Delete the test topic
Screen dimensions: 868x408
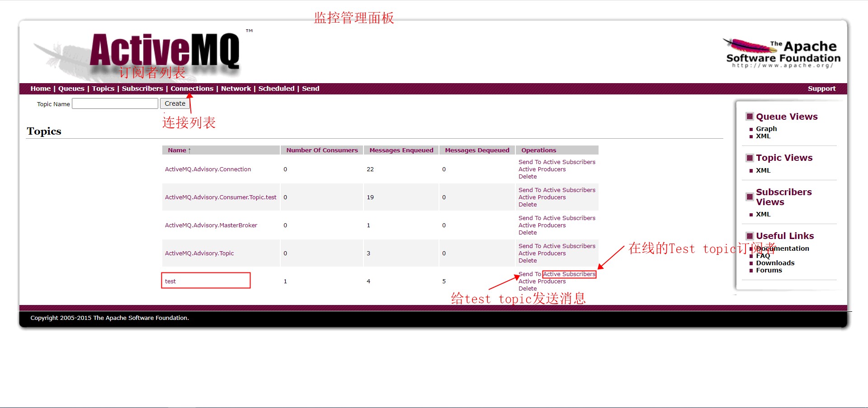[528, 288]
